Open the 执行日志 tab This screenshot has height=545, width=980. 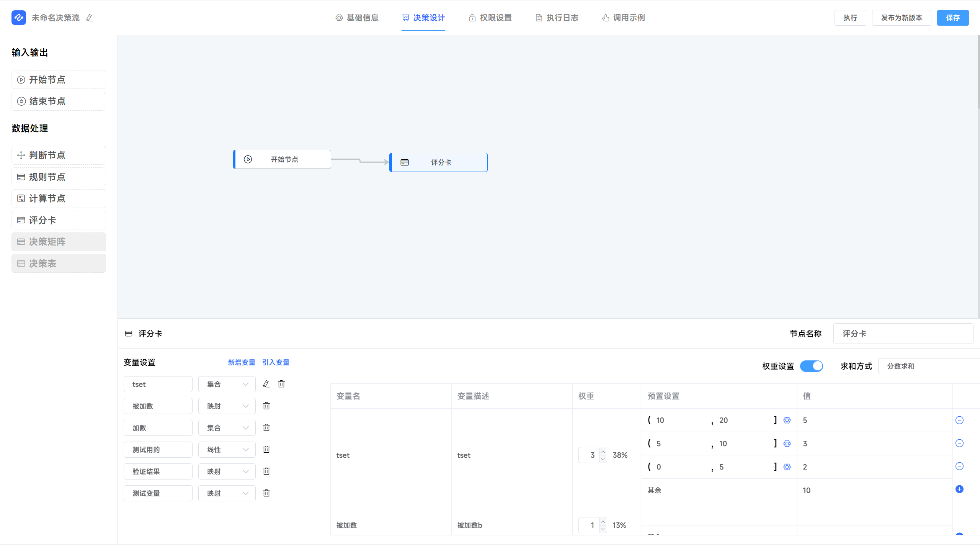(557, 18)
